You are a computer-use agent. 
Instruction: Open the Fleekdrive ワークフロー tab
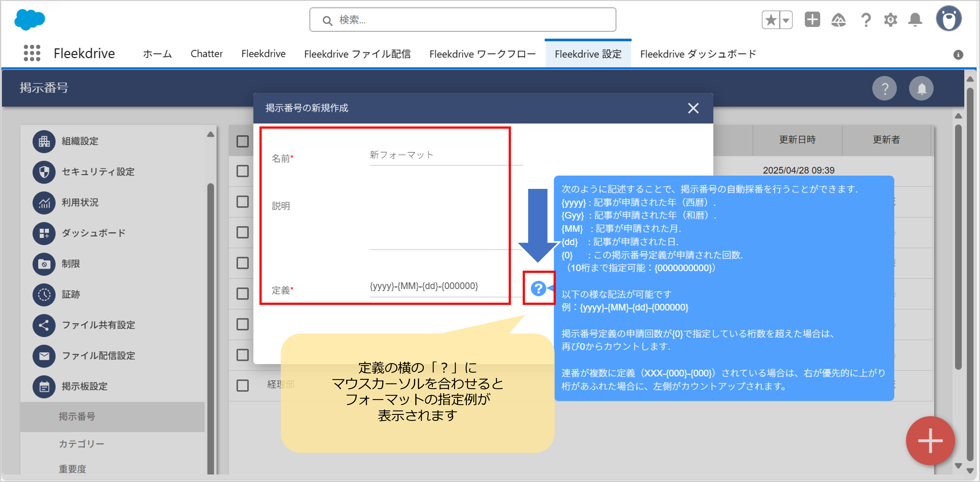point(482,54)
